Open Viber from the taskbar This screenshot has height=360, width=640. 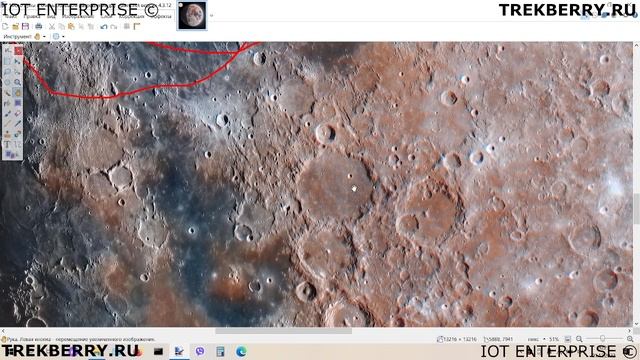pos(200,351)
